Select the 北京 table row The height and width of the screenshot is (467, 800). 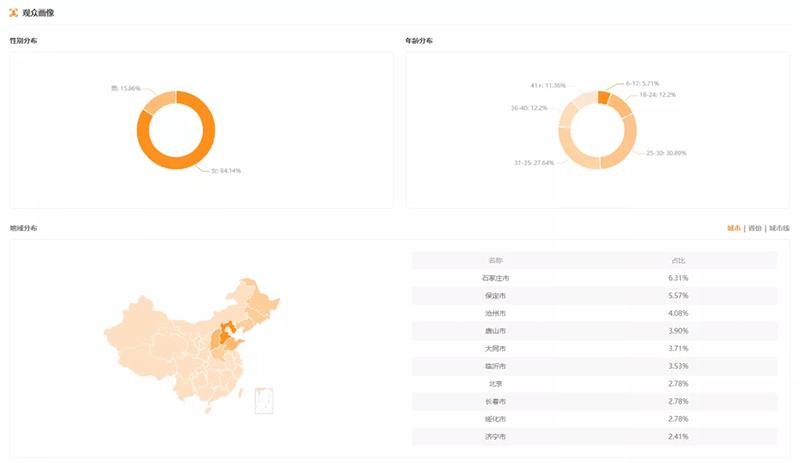[594, 384]
